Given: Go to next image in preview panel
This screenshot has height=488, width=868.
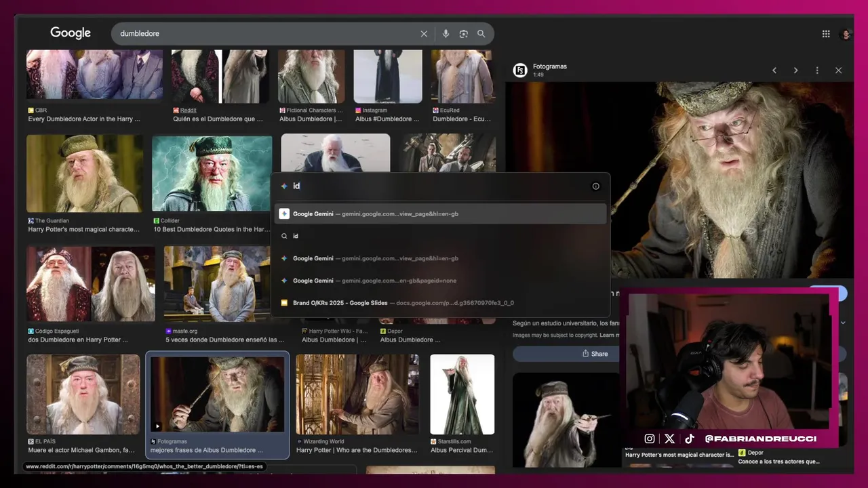Looking at the screenshot, I should 795,70.
